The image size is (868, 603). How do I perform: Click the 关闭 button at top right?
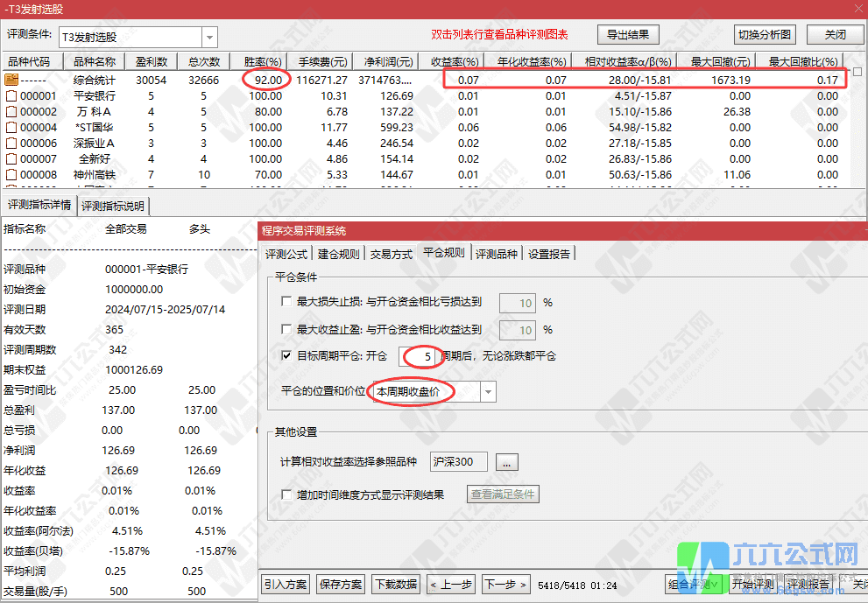click(x=835, y=34)
